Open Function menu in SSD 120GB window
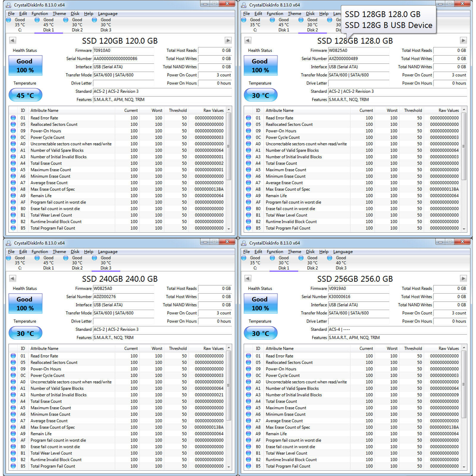This screenshot has width=476, height=476. pyautogui.click(x=40, y=14)
